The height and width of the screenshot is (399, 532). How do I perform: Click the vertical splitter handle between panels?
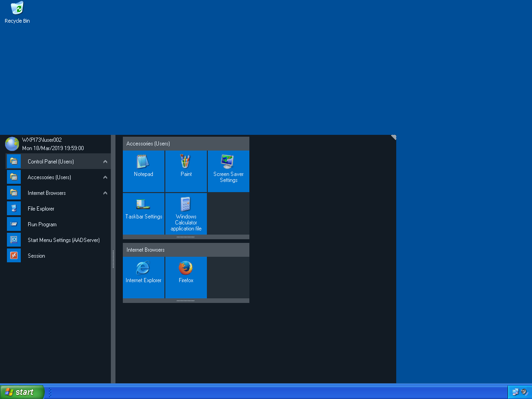(x=113, y=259)
